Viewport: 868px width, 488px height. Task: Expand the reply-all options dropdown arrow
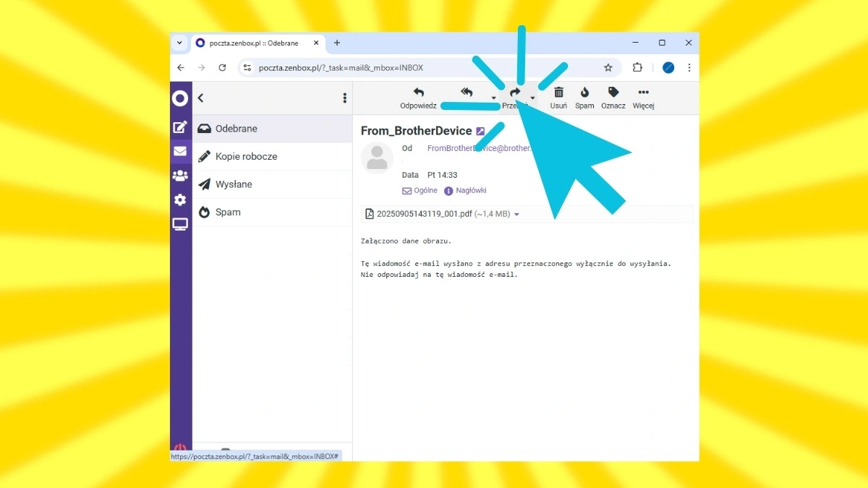(494, 98)
